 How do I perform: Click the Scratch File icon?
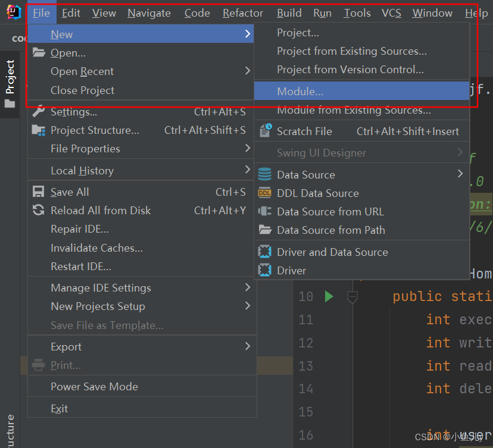(x=265, y=130)
